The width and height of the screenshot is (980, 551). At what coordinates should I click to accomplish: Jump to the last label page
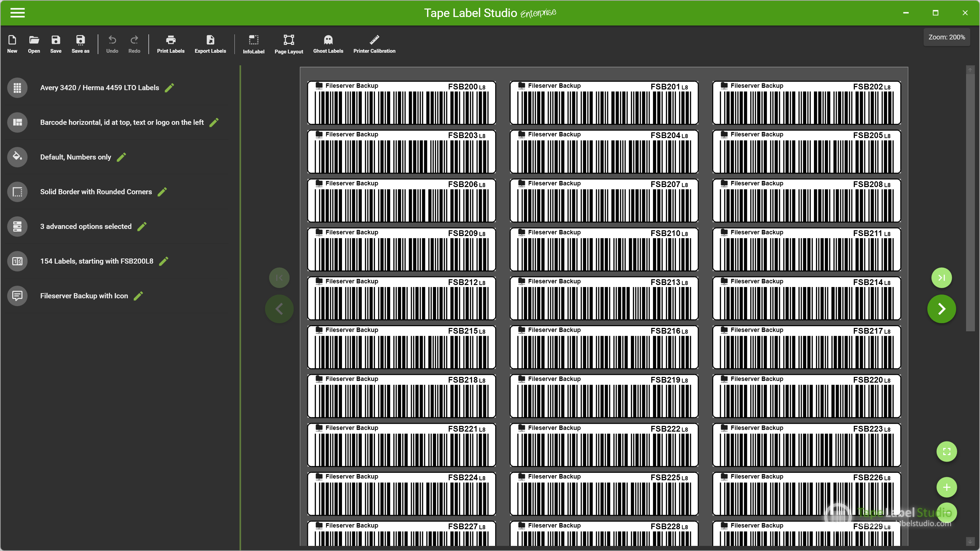point(941,278)
